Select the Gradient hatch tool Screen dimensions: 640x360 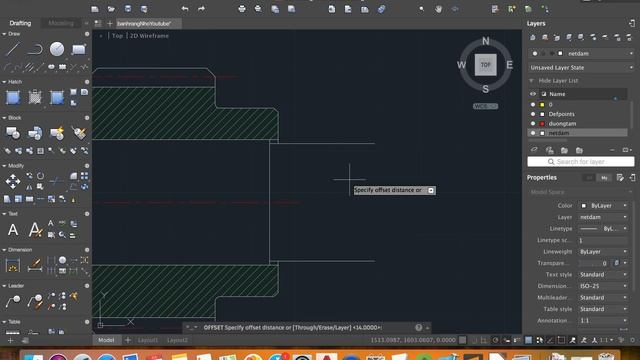(x=35, y=98)
